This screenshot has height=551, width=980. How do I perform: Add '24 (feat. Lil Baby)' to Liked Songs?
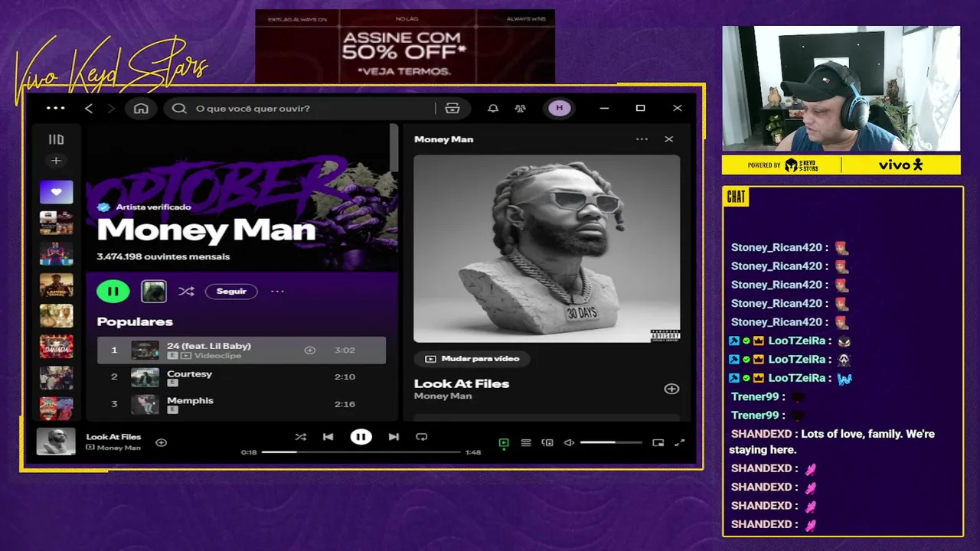coord(310,350)
